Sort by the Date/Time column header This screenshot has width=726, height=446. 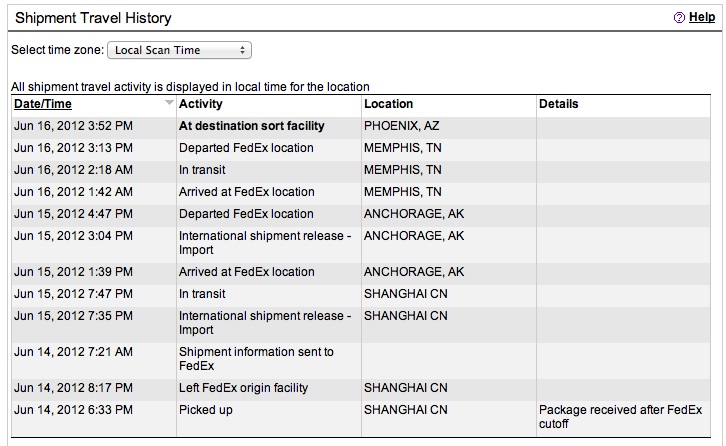43,104
